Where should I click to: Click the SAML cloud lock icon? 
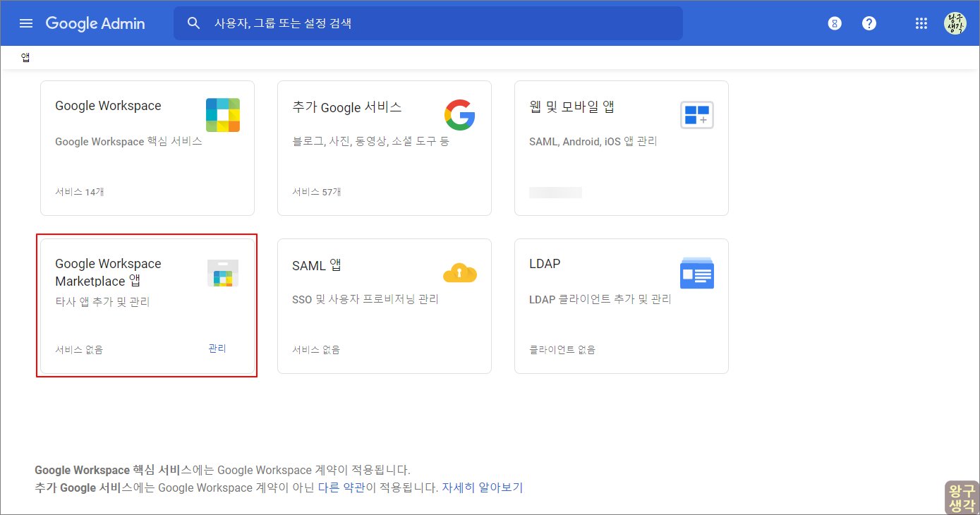[x=460, y=273]
